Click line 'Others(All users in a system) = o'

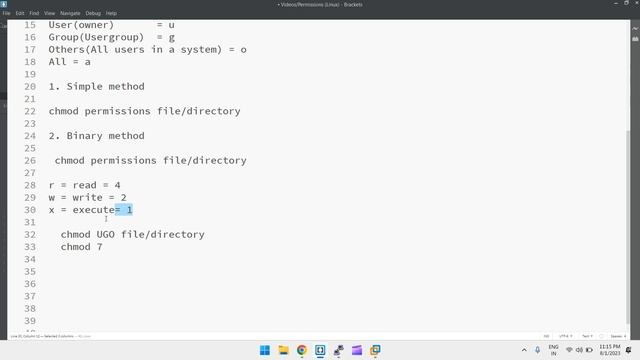click(x=147, y=50)
